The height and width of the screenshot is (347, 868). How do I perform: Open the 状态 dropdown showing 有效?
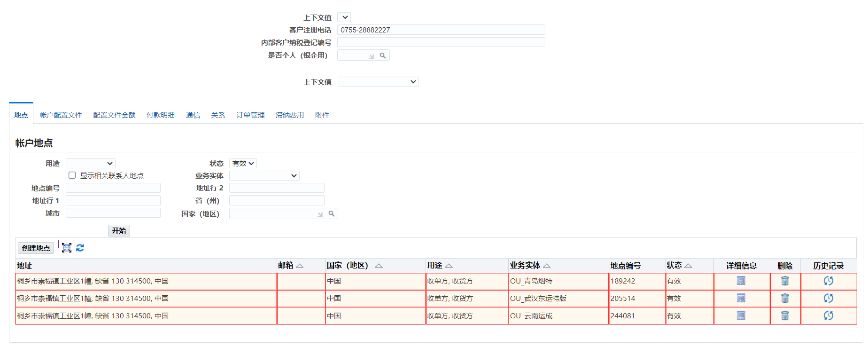pyautogui.click(x=243, y=164)
